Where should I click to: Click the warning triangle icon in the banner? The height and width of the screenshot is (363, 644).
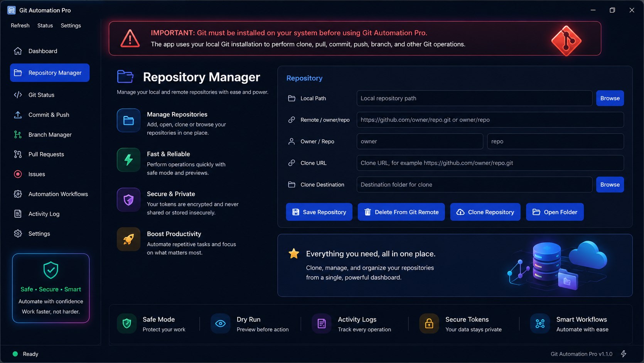[130, 39]
